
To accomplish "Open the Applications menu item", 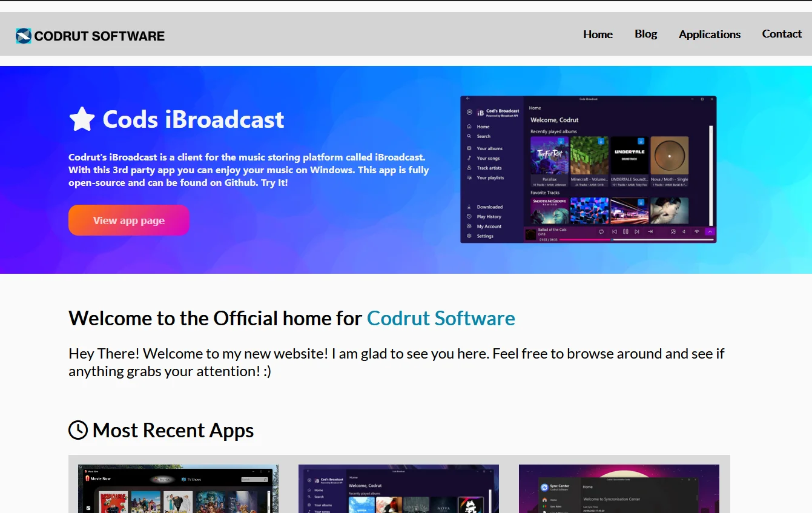I will click(709, 35).
